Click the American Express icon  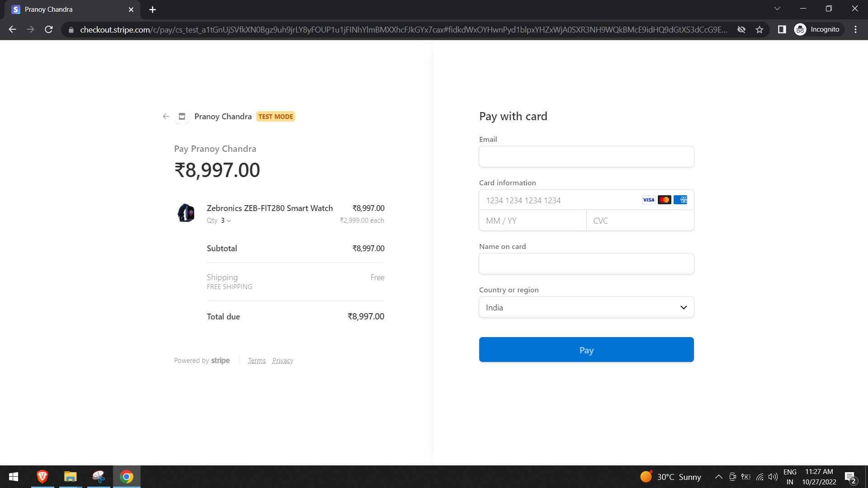(680, 199)
